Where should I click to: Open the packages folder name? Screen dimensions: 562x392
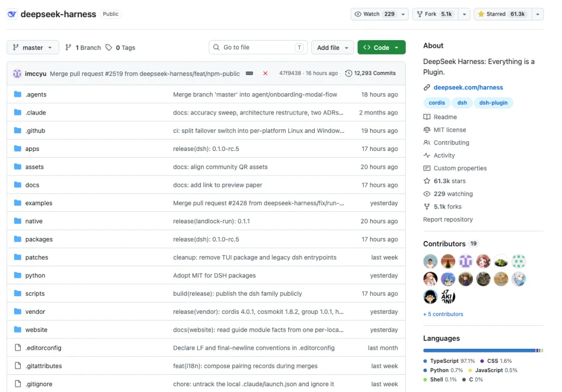[39, 239]
